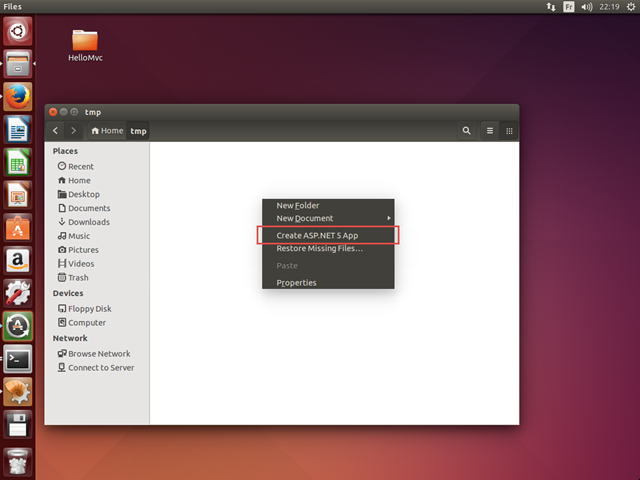The image size is (640, 480).
Task: Open the Trash dock icon
Action: tap(18, 461)
